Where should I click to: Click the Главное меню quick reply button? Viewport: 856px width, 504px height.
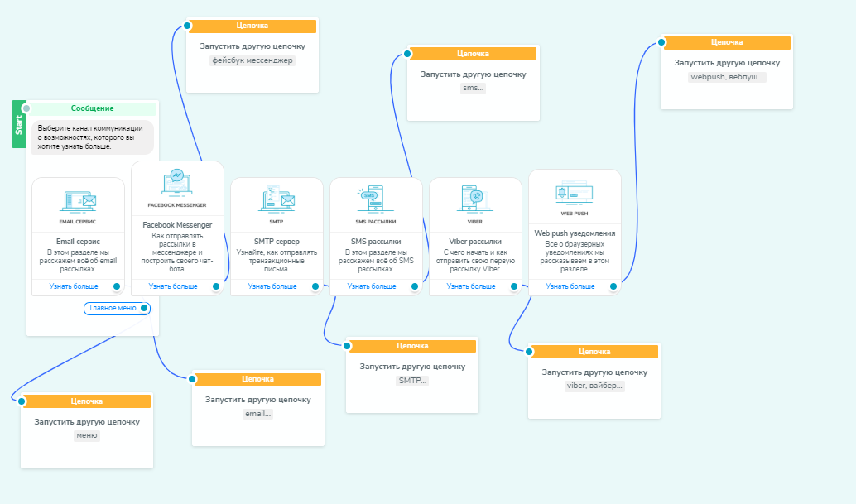(x=117, y=308)
